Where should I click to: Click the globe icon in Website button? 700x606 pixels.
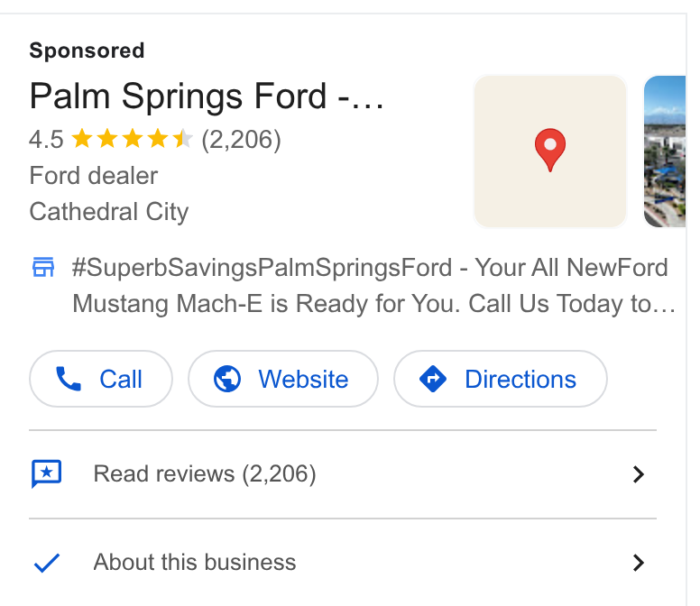coord(227,379)
